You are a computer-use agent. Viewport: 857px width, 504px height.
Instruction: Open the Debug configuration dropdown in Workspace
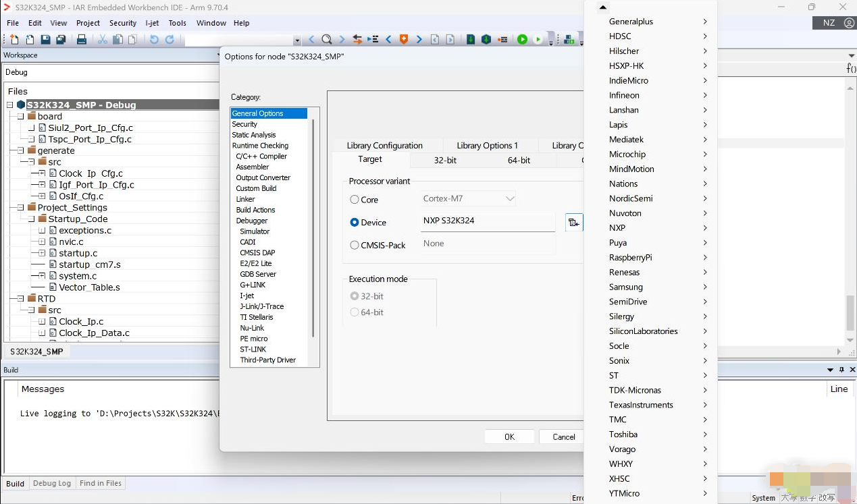tap(111, 72)
